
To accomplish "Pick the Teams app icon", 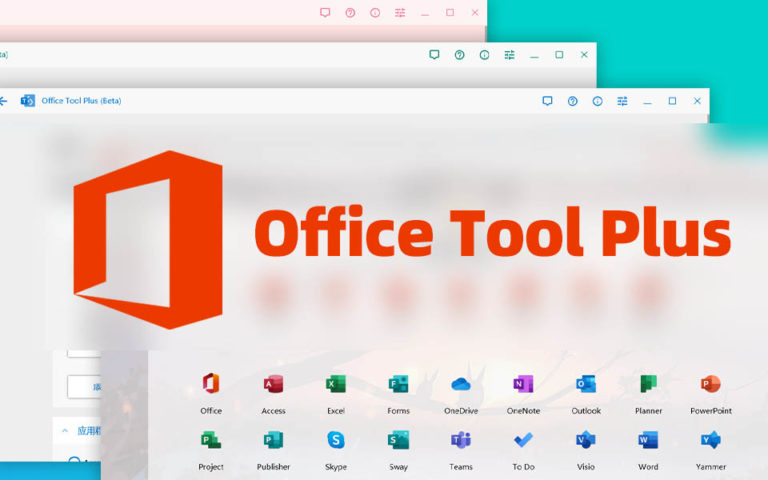I will pos(461,440).
